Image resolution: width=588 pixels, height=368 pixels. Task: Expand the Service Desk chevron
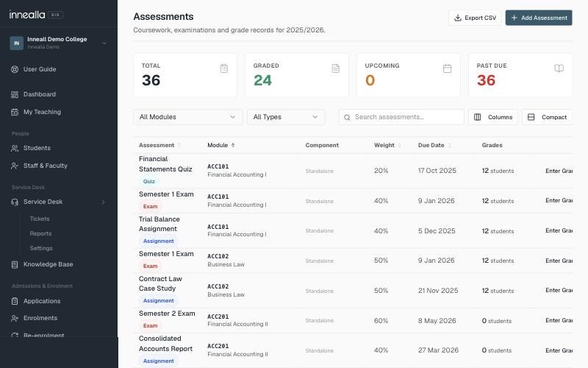[104, 202]
